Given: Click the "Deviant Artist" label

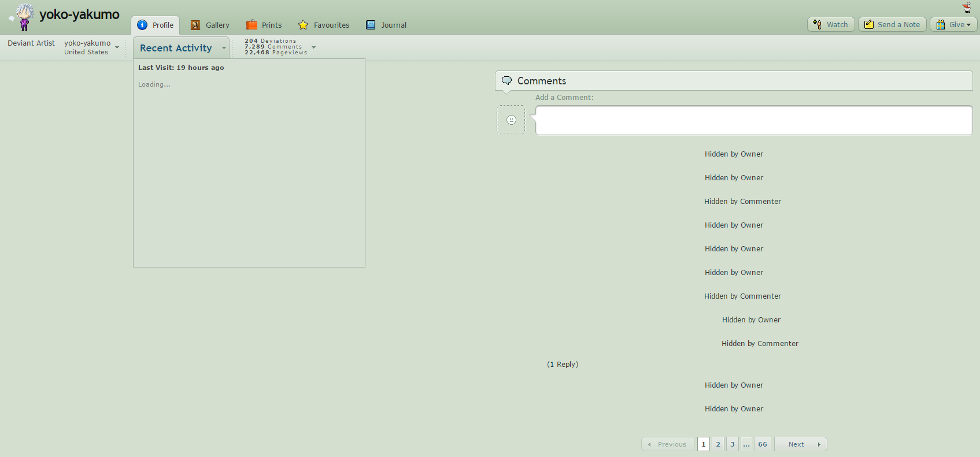Looking at the screenshot, I should click(31, 43).
